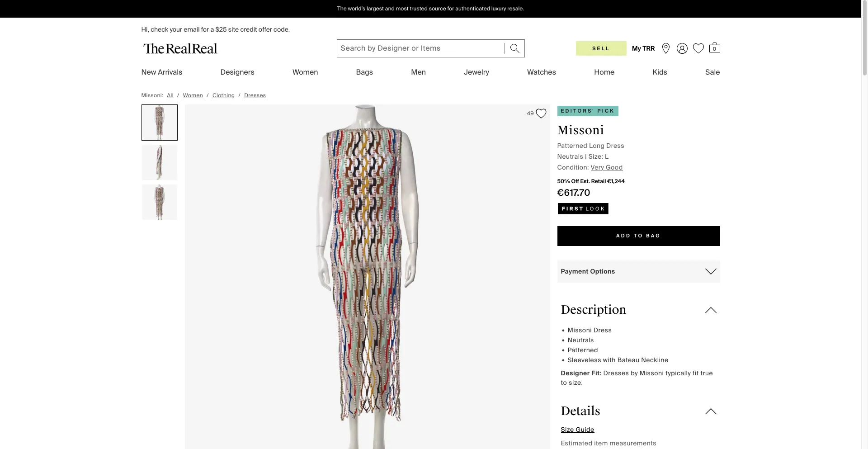Click the All breadcrumb link
Screen dimensions: 868x449
[170, 95]
